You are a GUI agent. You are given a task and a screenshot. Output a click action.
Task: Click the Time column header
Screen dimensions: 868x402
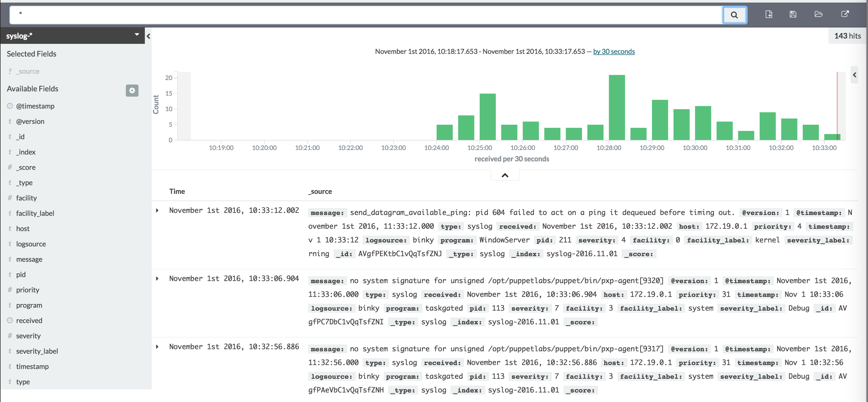click(177, 191)
